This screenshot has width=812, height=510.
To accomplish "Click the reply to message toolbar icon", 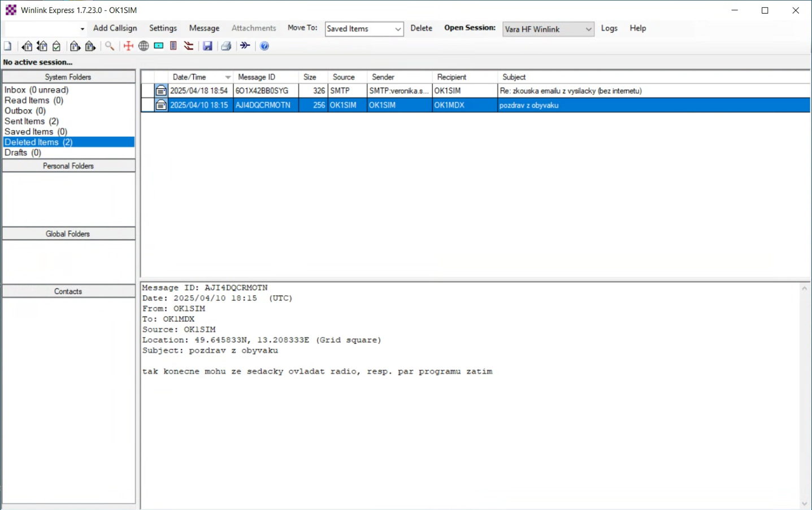I will 27,46.
